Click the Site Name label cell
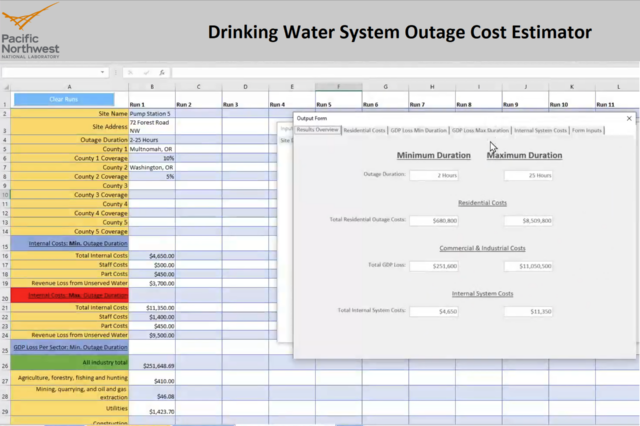This screenshot has width=640, height=426. [69, 113]
